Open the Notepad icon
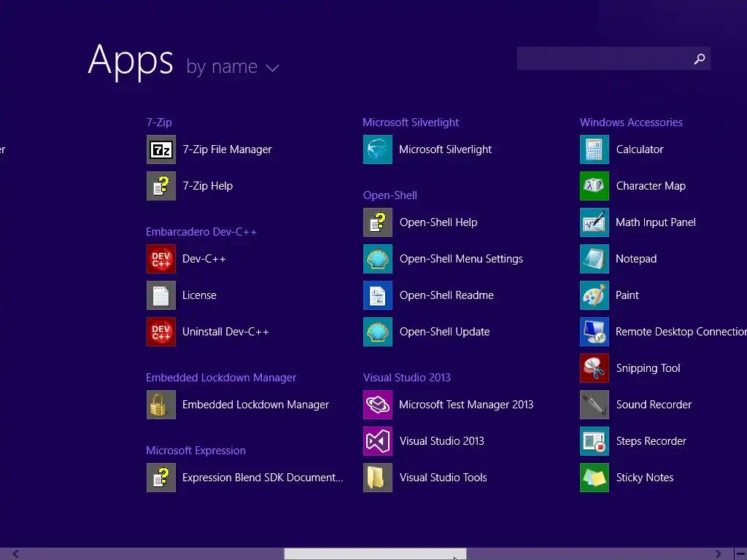This screenshot has width=747, height=560. (x=595, y=259)
